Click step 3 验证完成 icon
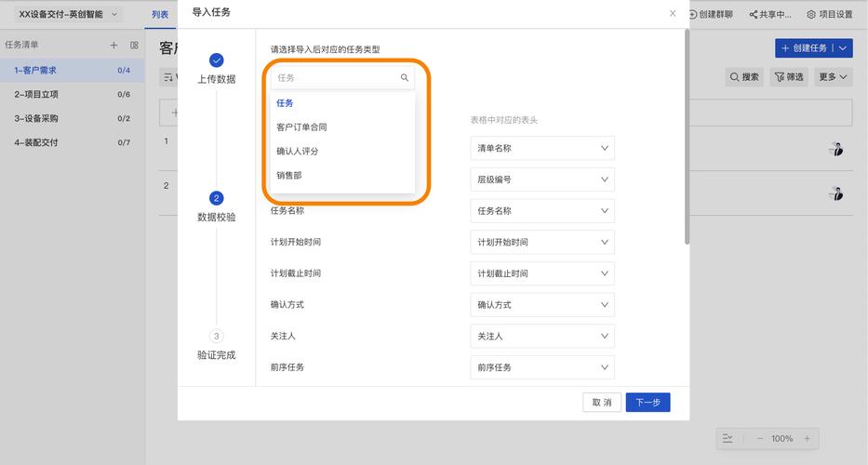Viewport: 868px width, 465px height. (x=217, y=336)
